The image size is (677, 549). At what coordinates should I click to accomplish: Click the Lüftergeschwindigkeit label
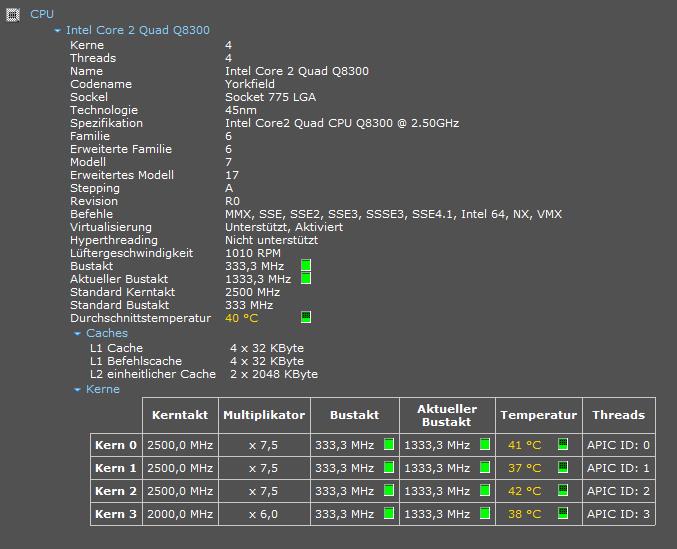[131, 253]
